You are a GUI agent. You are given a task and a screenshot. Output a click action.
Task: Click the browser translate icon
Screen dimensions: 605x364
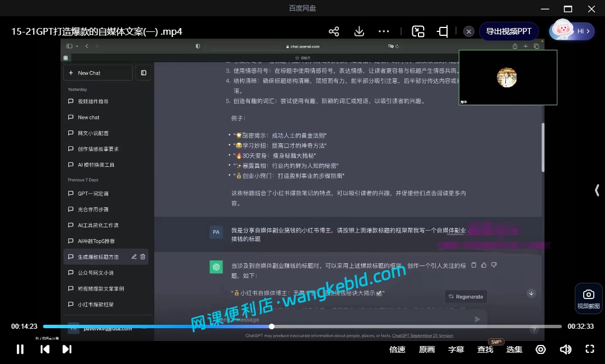click(390, 46)
